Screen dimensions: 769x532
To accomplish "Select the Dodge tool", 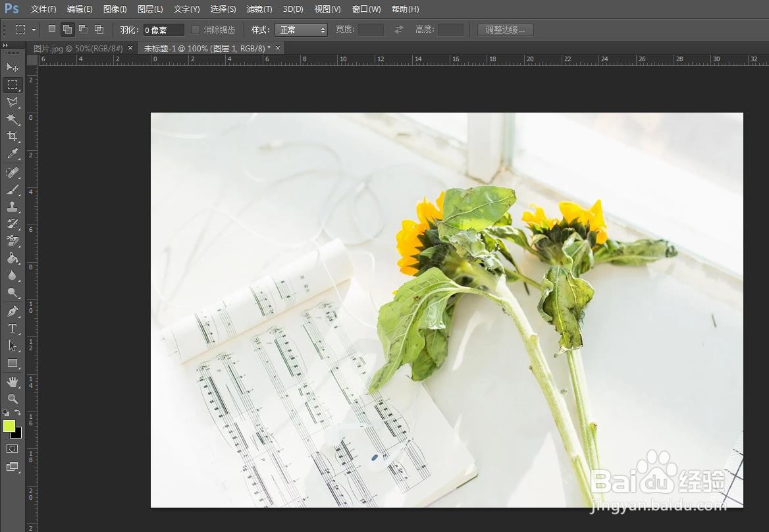I will click(13, 293).
